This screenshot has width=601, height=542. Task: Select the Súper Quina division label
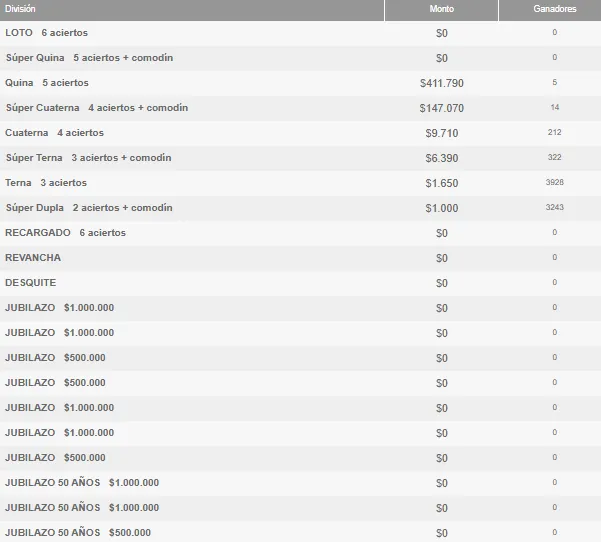[x=89, y=58]
